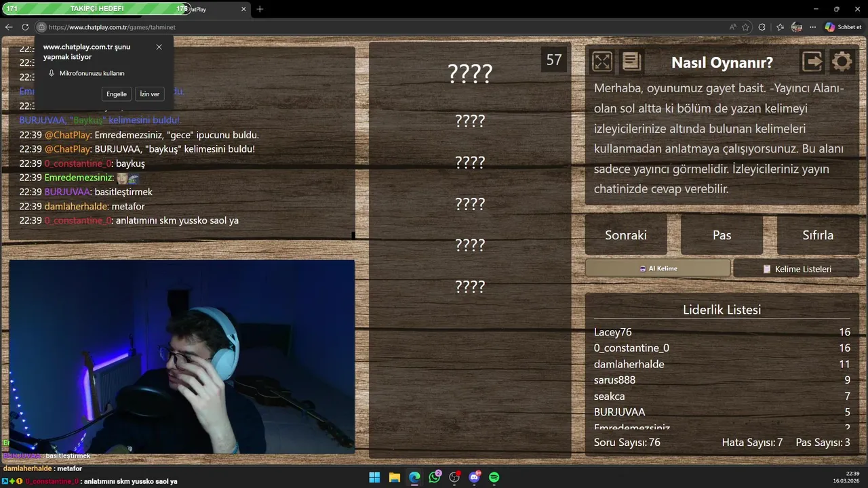Click the exit arrow icon beside the gear
868x488 pixels.
pyautogui.click(x=812, y=62)
